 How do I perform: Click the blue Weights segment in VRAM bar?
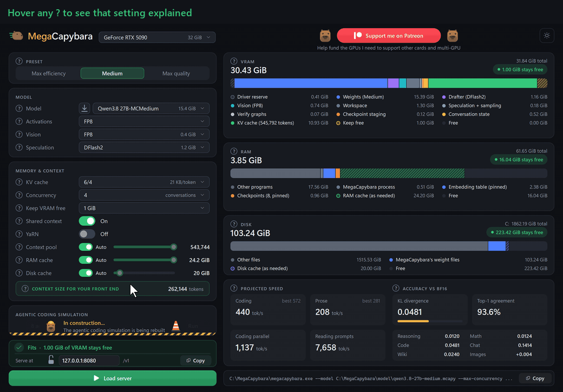click(311, 83)
